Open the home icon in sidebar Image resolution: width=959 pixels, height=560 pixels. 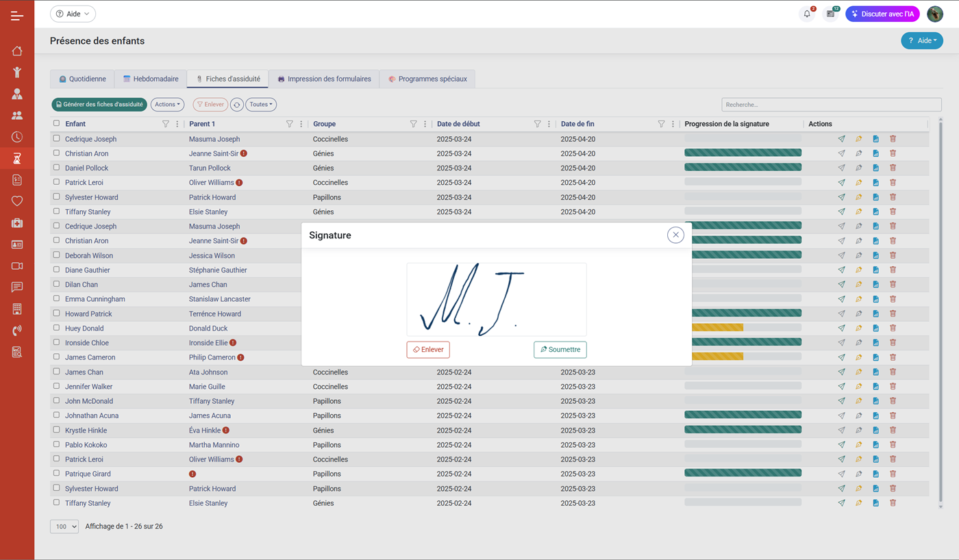(17, 51)
